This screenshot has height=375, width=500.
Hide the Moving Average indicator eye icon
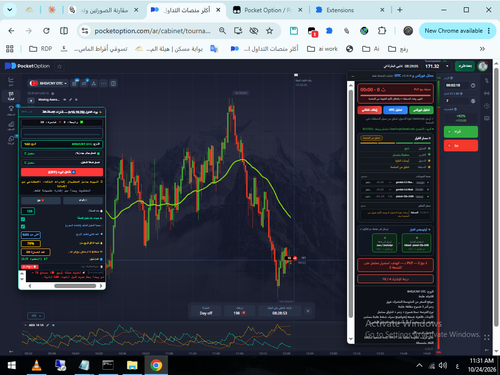65,100
